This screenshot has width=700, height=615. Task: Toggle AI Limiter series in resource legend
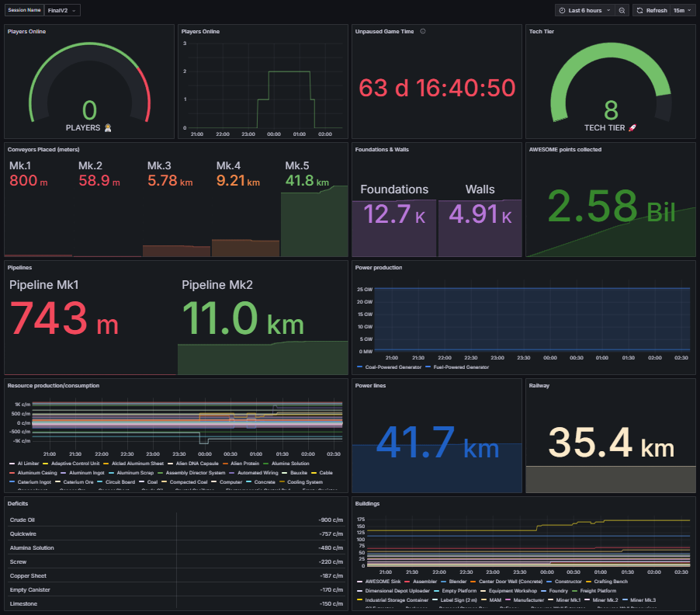click(x=28, y=464)
